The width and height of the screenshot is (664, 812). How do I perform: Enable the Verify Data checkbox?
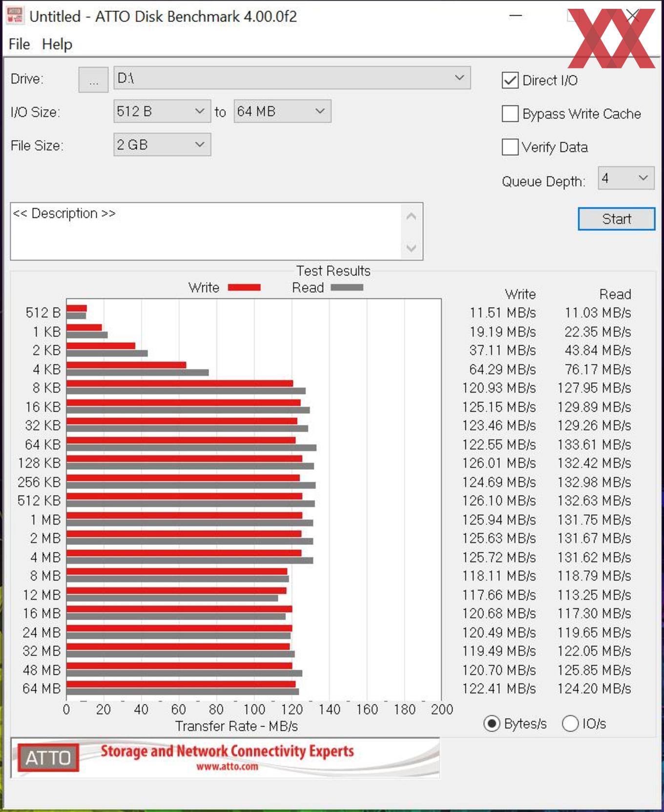pyautogui.click(x=510, y=147)
